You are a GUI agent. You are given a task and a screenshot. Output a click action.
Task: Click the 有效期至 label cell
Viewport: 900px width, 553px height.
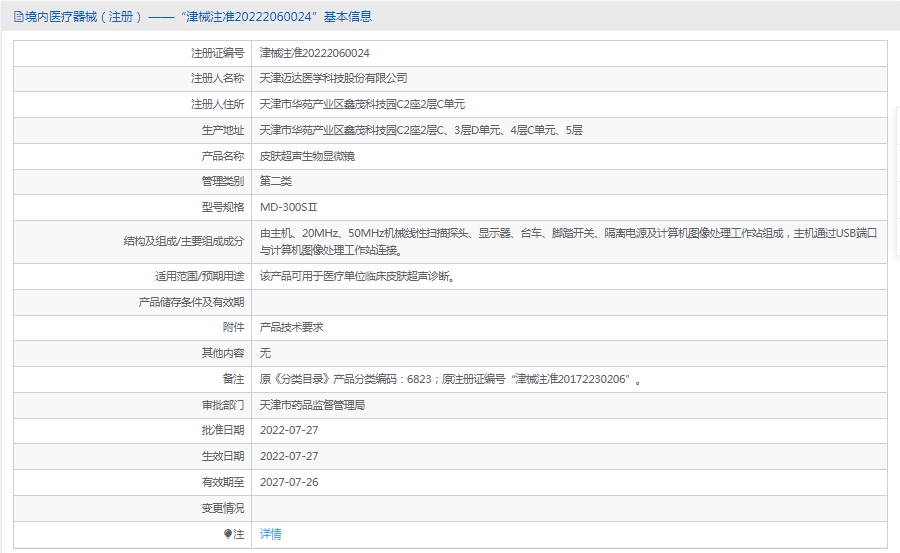133,482
